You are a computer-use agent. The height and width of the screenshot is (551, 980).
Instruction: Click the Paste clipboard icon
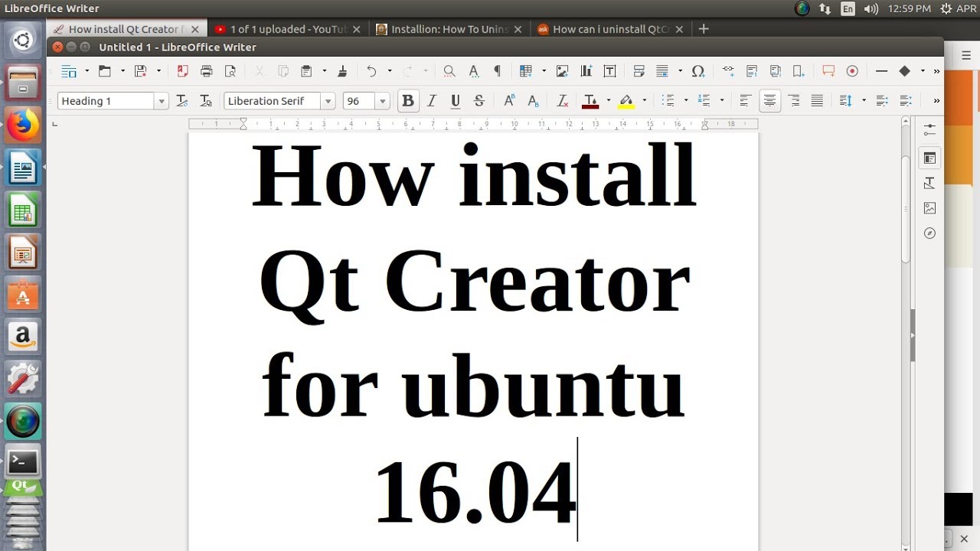tap(306, 71)
